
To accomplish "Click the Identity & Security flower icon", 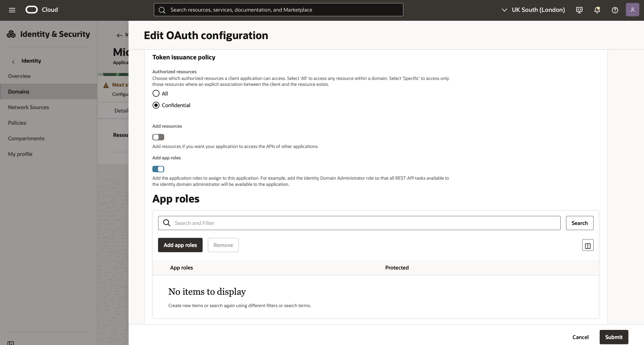I will (x=11, y=34).
